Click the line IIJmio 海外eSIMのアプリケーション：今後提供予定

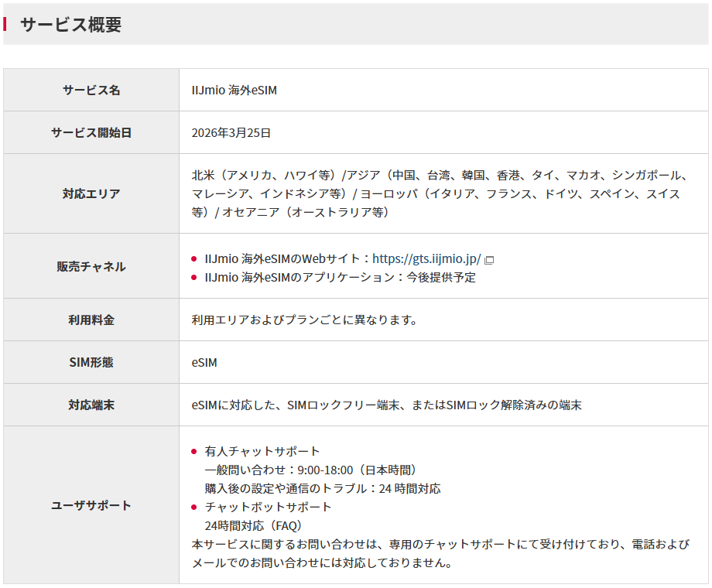(x=340, y=278)
